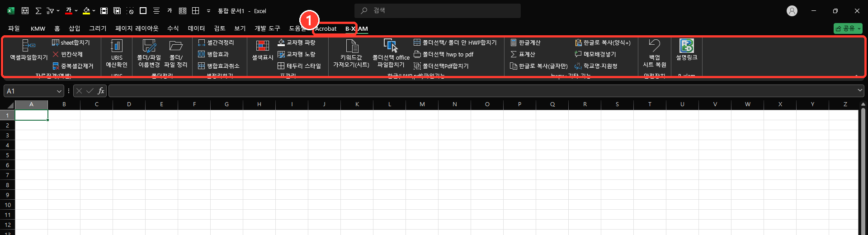
Task: Switch to the 페이지 레이아웃 tab
Action: point(137,28)
